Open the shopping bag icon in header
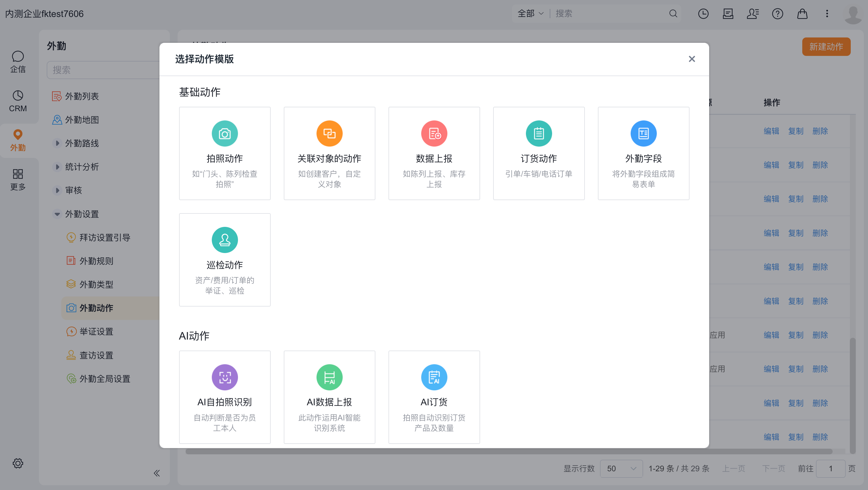 click(x=802, y=14)
